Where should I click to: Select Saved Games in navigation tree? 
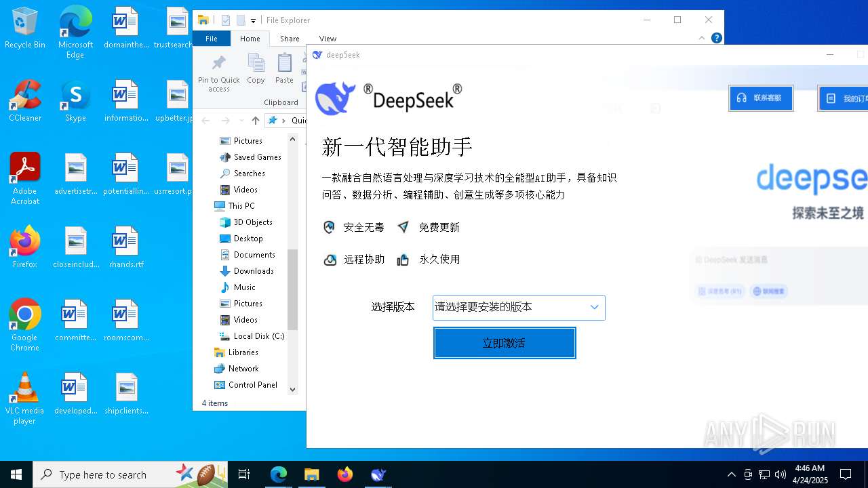coord(250,157)
